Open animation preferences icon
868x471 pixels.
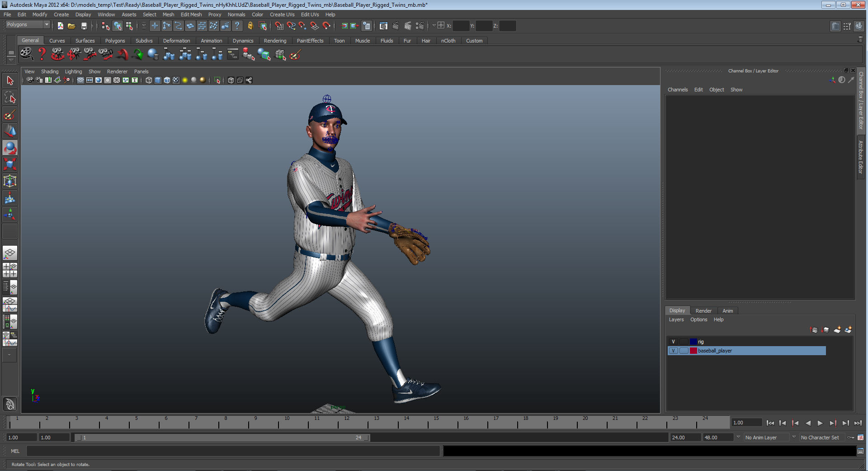tap(860, 438)
